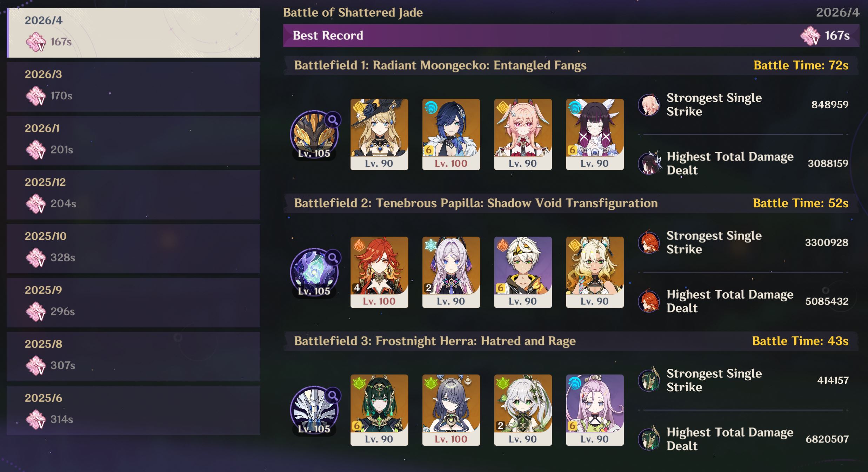Select the 2026/4 record tab
868x472 pixels.
coord(133,33)
